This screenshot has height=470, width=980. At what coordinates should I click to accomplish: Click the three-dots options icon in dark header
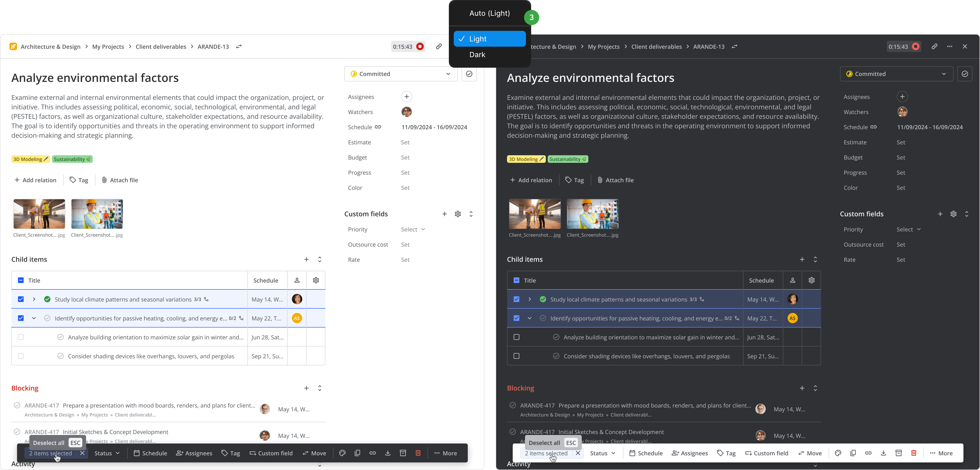pos(949,46)
